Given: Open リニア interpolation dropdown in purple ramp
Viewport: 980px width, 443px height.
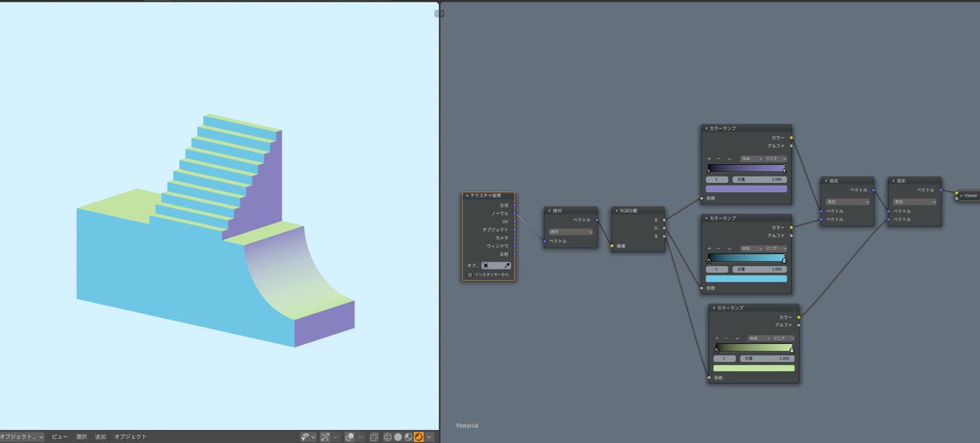Looking at the screenshot, I should 776,159.
